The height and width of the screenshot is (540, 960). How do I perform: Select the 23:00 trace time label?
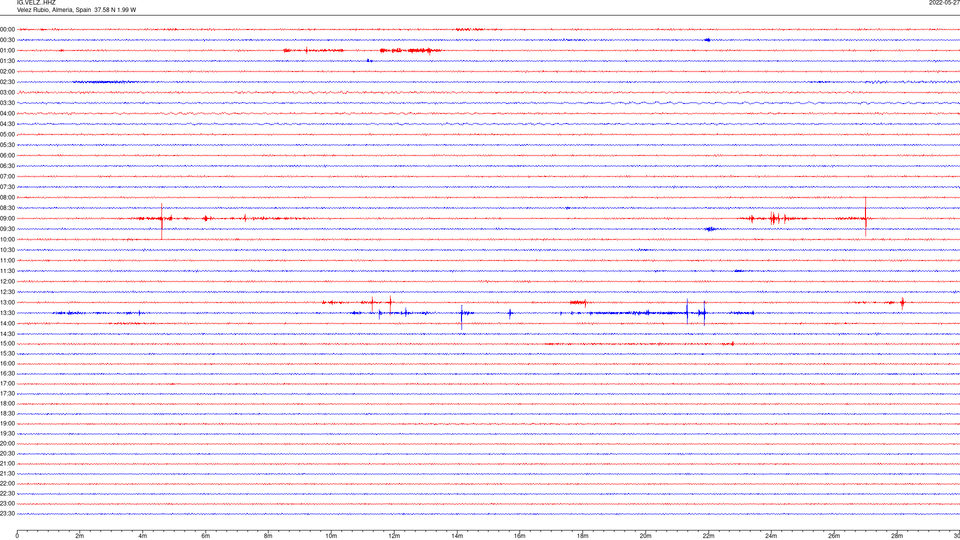point(7,504)
